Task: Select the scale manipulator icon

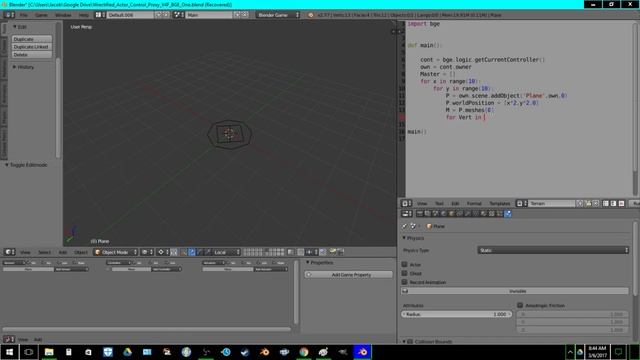Action: (x=207, y=252)
